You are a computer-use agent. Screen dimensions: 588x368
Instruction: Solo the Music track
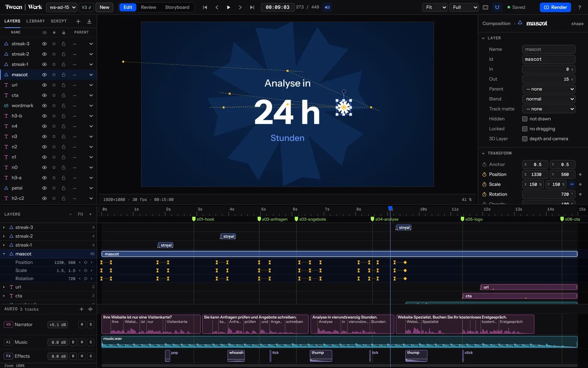click(91, 342)
